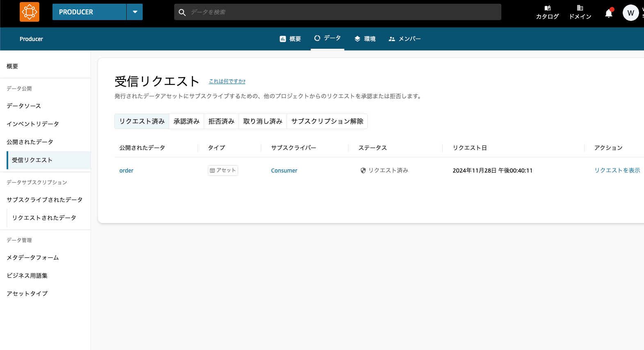The height and width of the screenshot is (350, 644).
Task: Click the アクション column header
Action: (608, 148)
